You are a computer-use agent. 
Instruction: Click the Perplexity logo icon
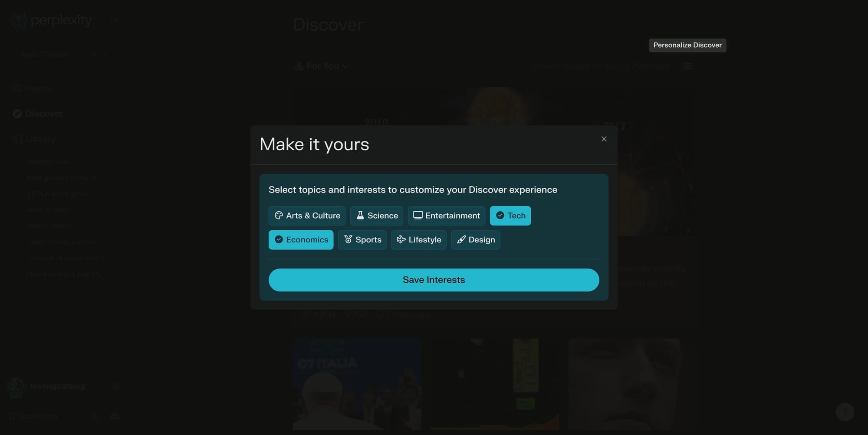[18, 20]
